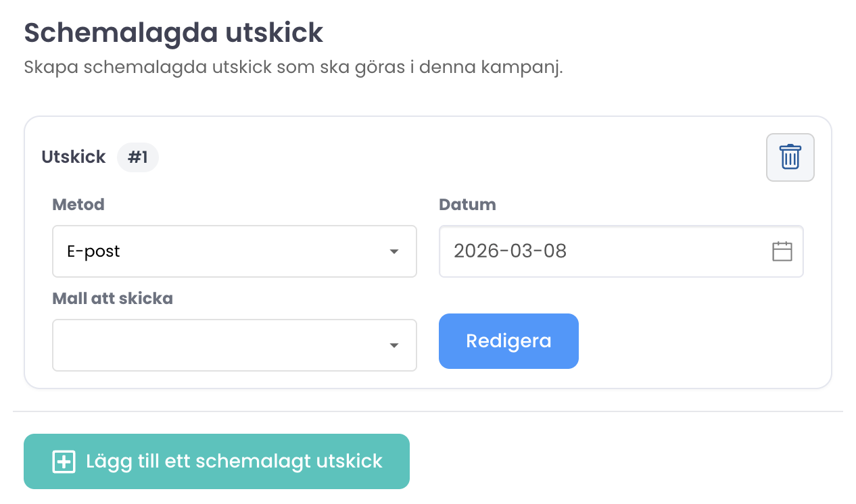Image resolution: width=856 pixels, height=504 pixels.
Task: Open the chevron on the empty template field
Action: 394,345
